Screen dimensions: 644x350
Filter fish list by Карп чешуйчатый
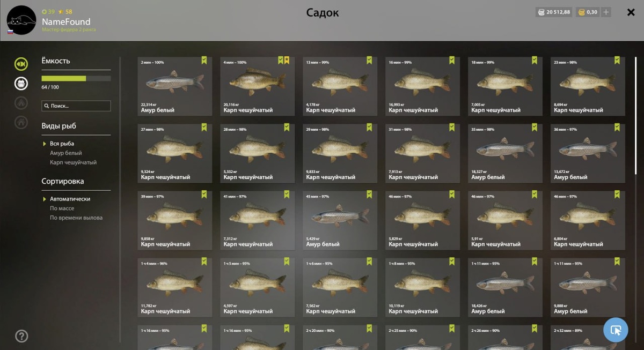coord(74,162)
